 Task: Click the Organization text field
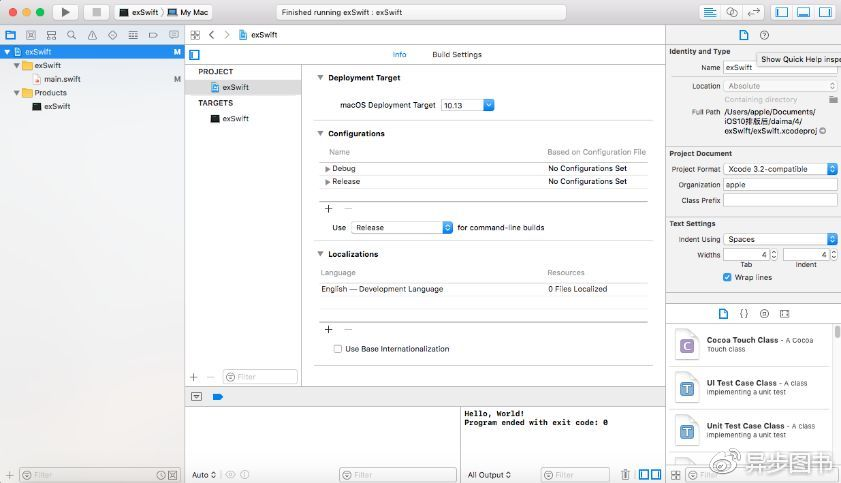[780, 184]
